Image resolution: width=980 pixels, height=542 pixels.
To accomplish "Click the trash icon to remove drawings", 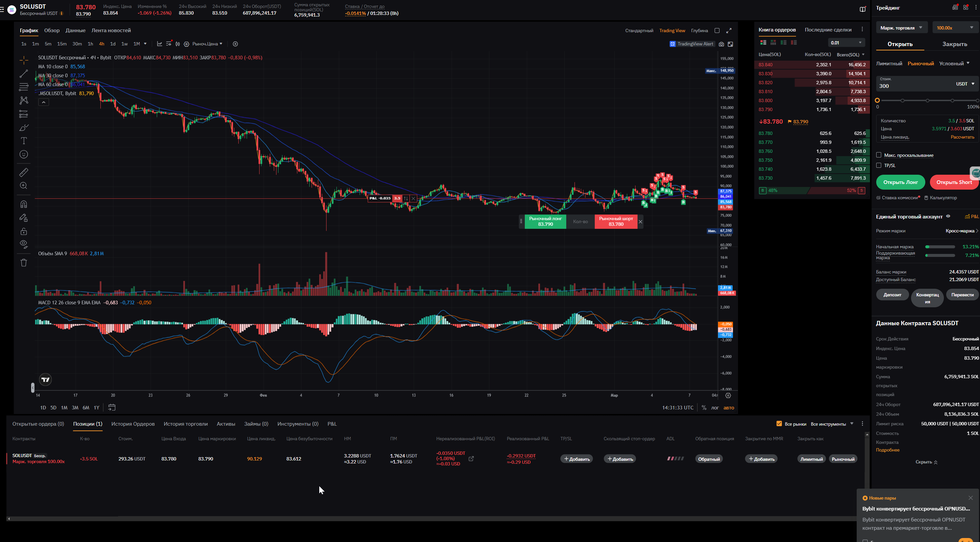I will pyautogui.click(x=24, y=263).
